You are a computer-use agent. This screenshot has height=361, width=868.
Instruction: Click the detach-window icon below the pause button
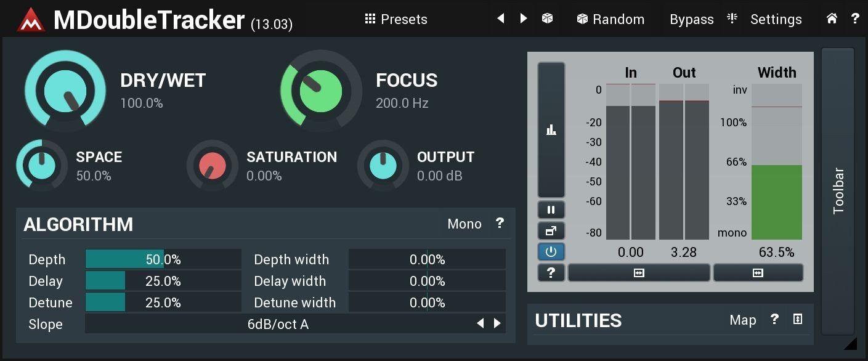(x=551, y=231)
